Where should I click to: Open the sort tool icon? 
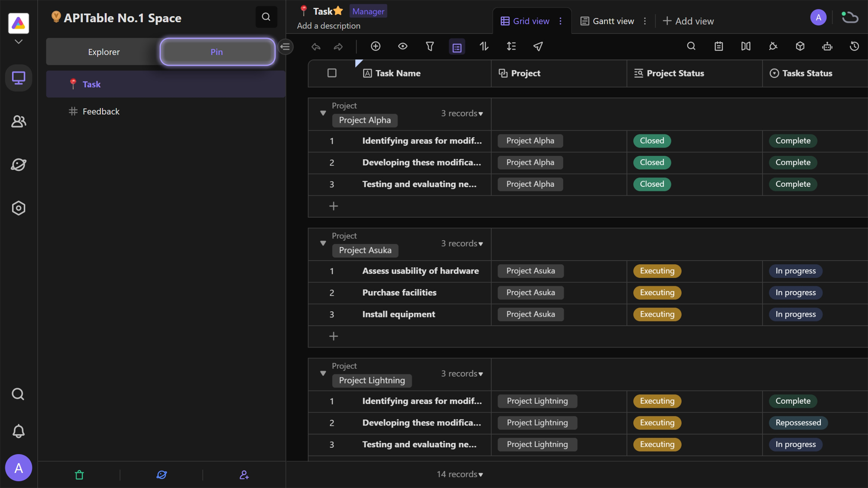pos(484,46)
